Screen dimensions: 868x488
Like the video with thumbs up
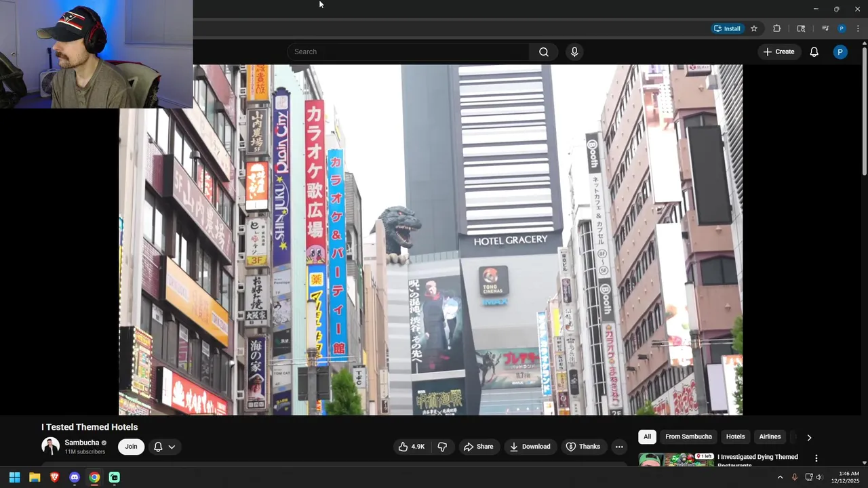click(410, 447)
